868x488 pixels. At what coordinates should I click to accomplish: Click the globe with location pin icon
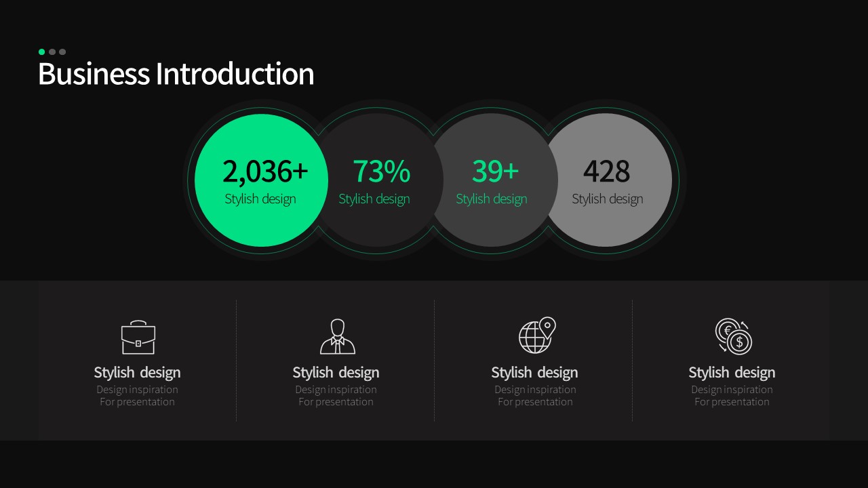pyautogui.click(x=537, y=335)
